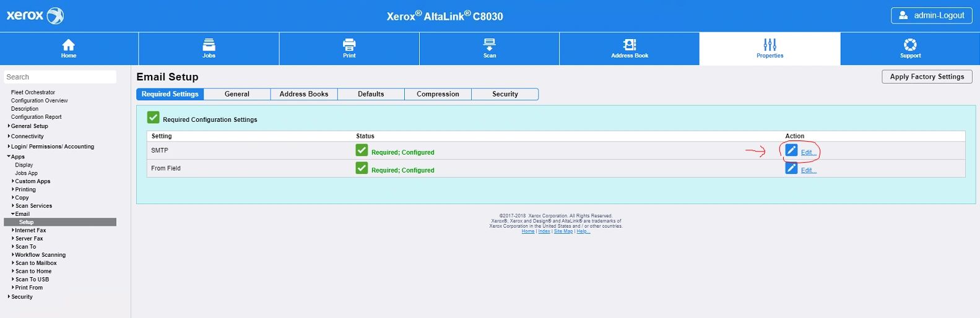
Task: Click the pencil edit icon for SMTP
Action: tap(791, 150)
